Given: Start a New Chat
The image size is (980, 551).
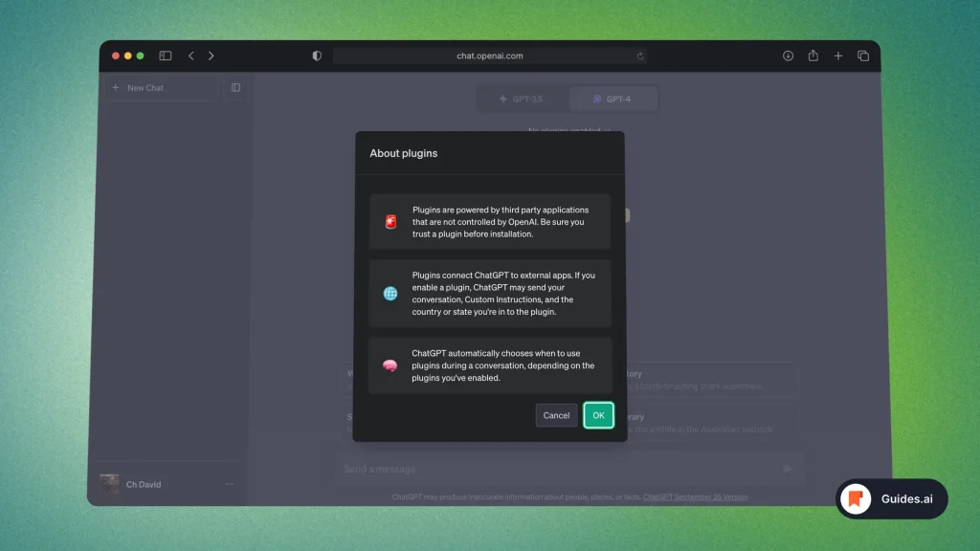Looking at the screenshot, I should coord(161,87).
